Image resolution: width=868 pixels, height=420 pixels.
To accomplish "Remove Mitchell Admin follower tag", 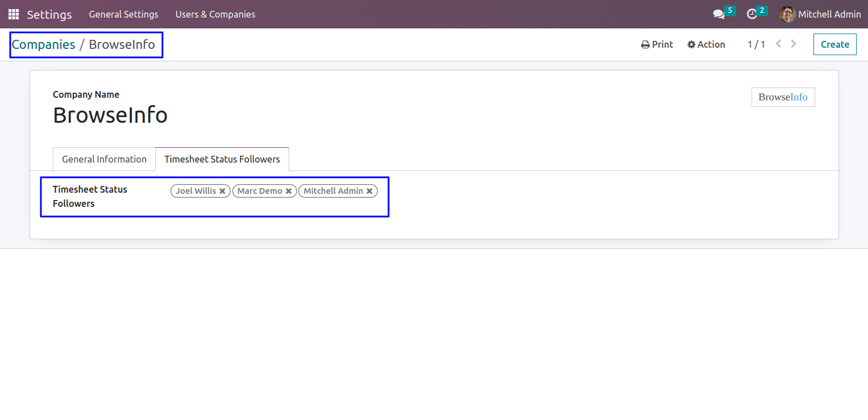I will click(x=369, y=191).
